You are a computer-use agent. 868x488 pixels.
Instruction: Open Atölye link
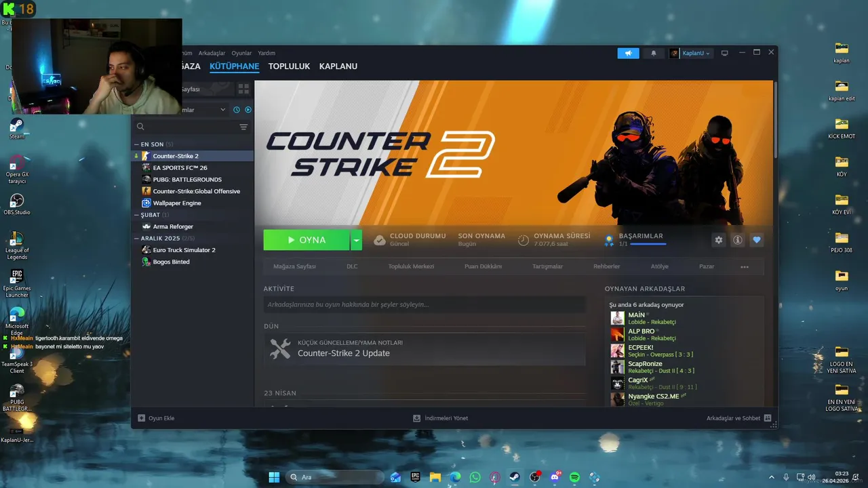(x=660, y=266)
